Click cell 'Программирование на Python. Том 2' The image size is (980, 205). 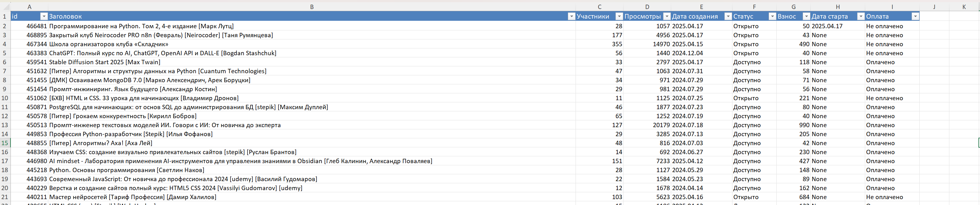pyautogui.click(x=312, y=26)
